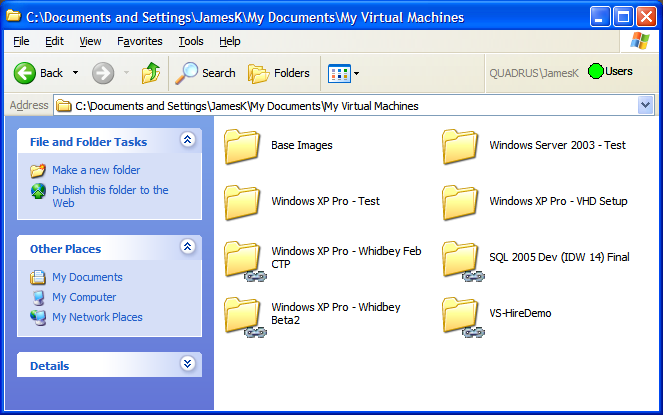
Task: Click the globe publish icon
Action: tap(38, 191)
